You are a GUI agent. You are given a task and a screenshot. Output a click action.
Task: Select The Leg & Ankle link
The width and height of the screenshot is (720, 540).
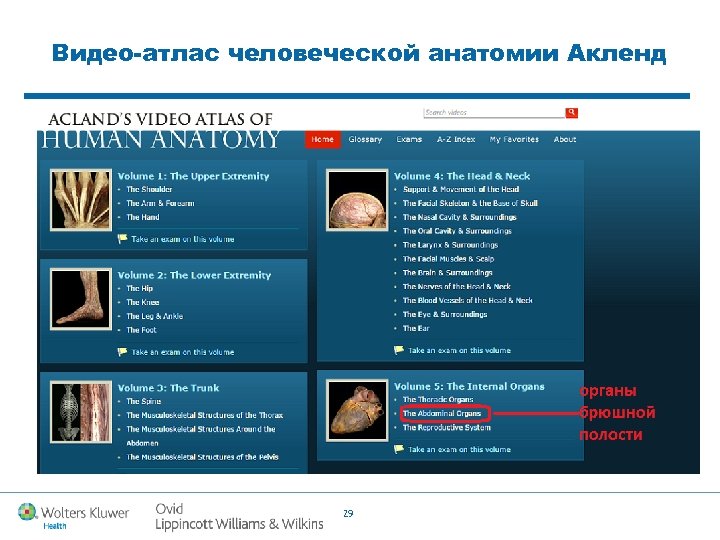pos(155,316)
